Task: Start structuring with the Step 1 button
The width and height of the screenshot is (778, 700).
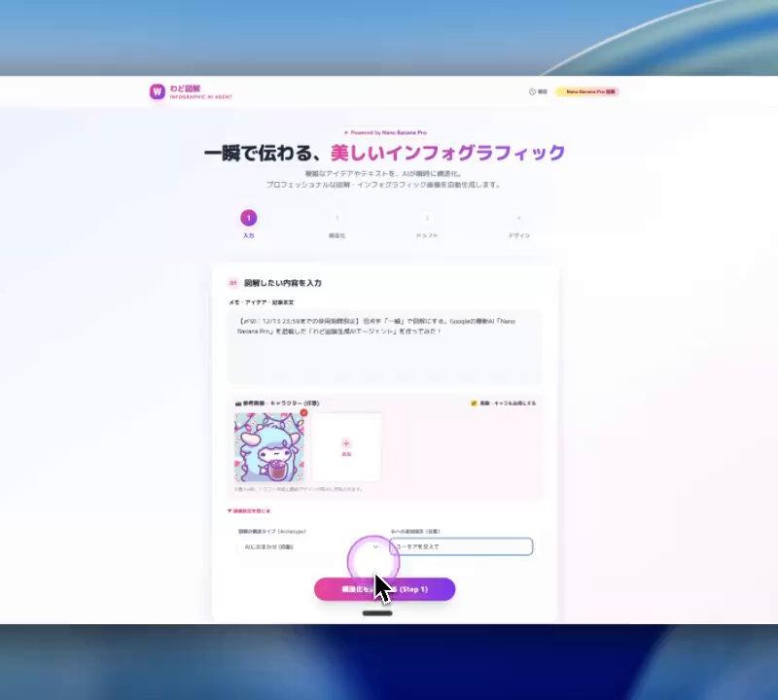Action: click(384, 589)
